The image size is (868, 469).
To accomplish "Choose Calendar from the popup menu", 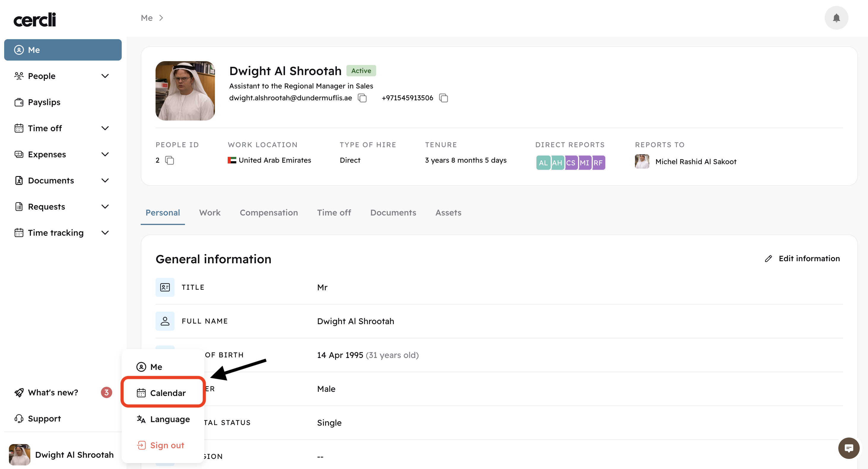I will point(163,393).
